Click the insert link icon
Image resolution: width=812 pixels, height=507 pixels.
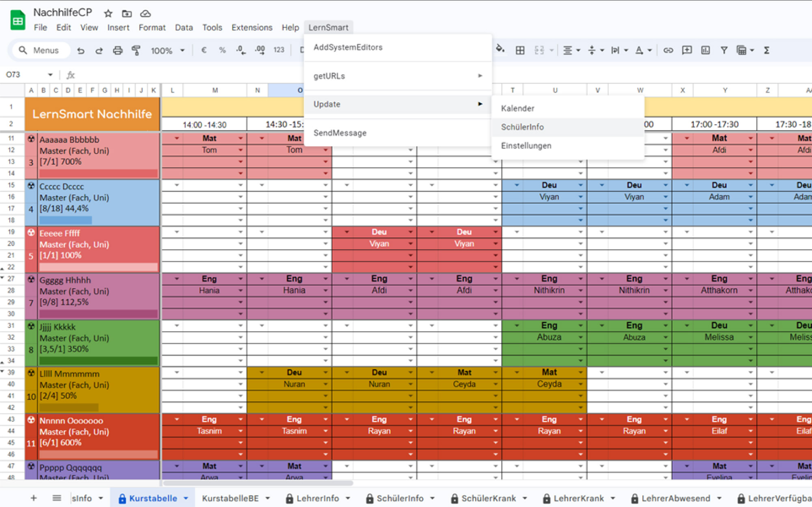pyautogui.click(x=668, y=50)
